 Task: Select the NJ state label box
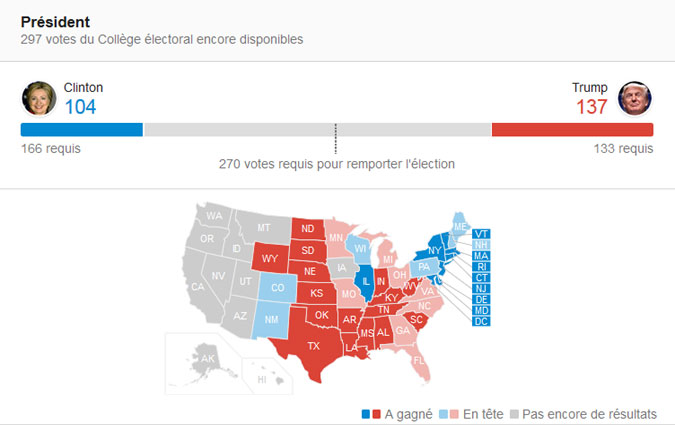click(x=481, y=289)
